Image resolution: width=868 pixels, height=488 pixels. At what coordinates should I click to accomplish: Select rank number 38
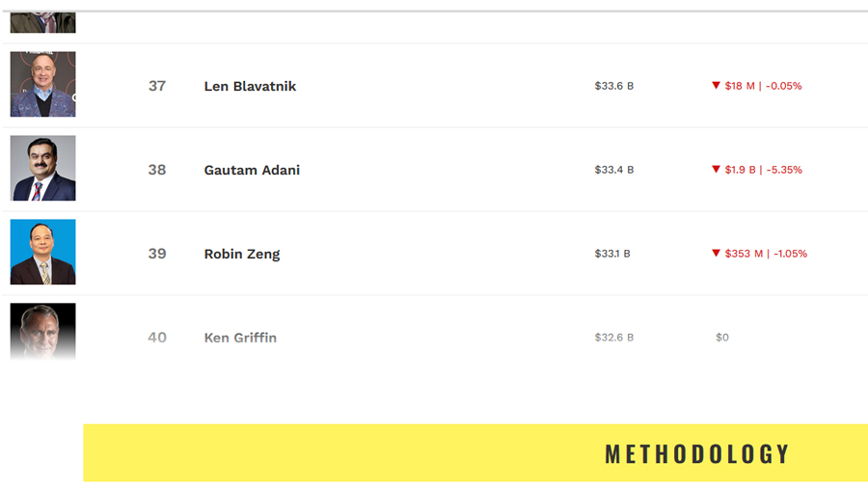point(156,170)
